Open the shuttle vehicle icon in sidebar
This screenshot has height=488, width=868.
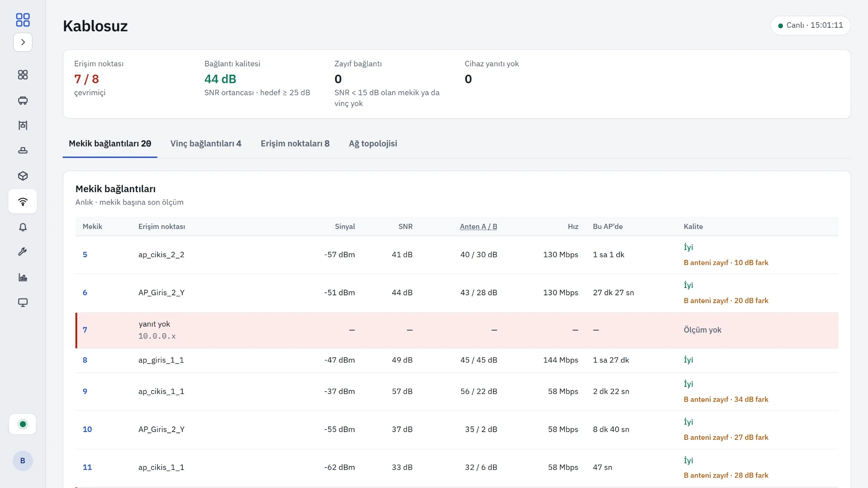click(x=23, y=100)
